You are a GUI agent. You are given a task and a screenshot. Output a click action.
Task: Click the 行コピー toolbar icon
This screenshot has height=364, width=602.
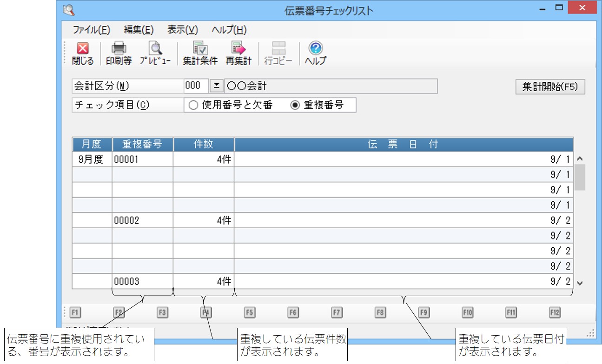click(x=278, y=48)
